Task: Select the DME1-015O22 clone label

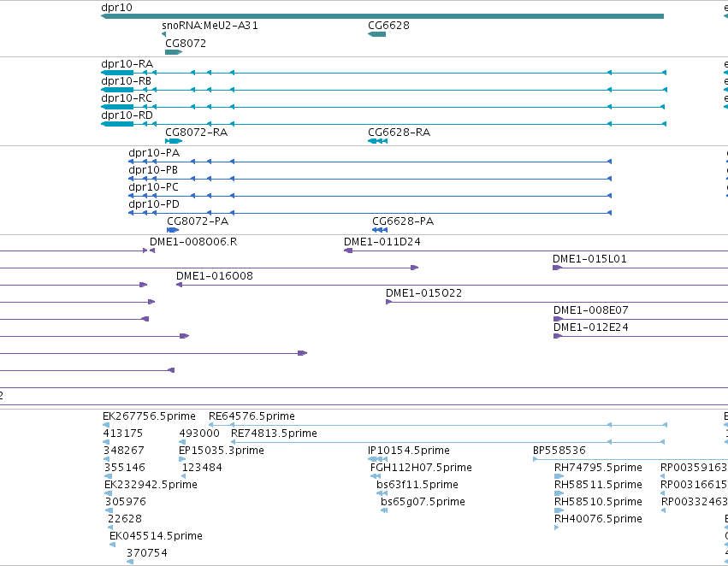Action: click(424, 293)
